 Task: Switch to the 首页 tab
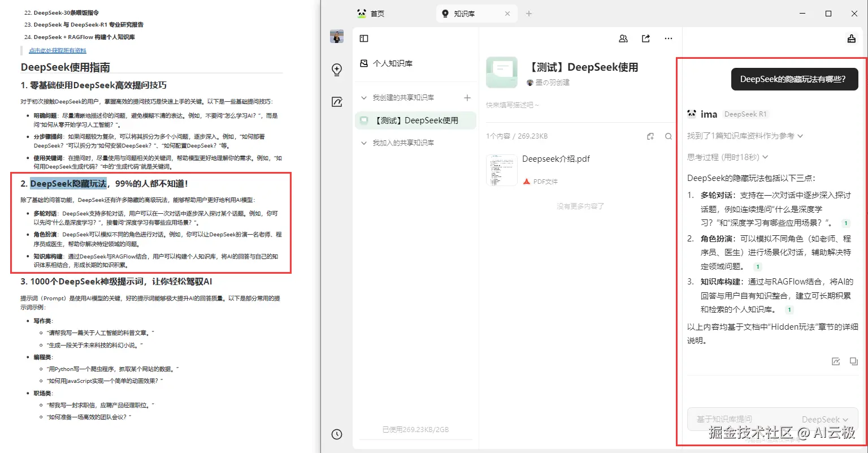click(x=371, y=14)
